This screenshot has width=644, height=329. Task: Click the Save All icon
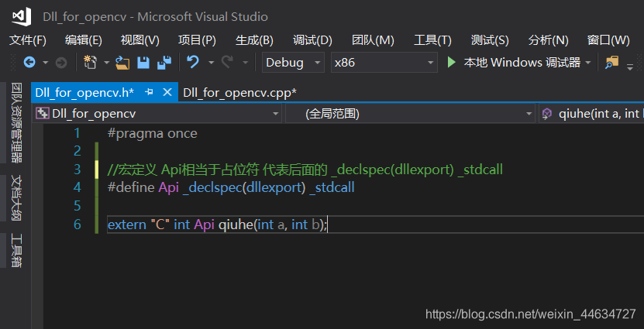tap(165, 63)
